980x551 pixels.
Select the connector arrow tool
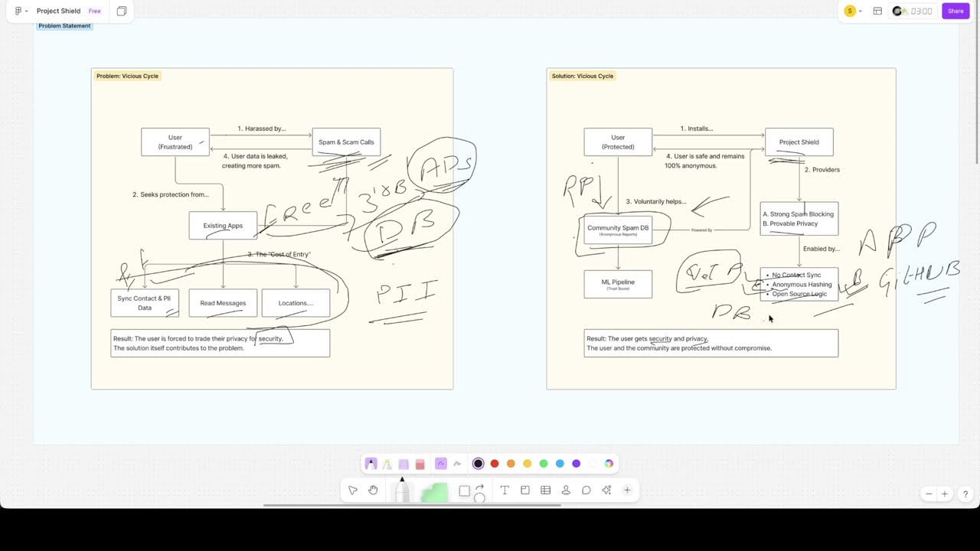click(x=480, y=487)
